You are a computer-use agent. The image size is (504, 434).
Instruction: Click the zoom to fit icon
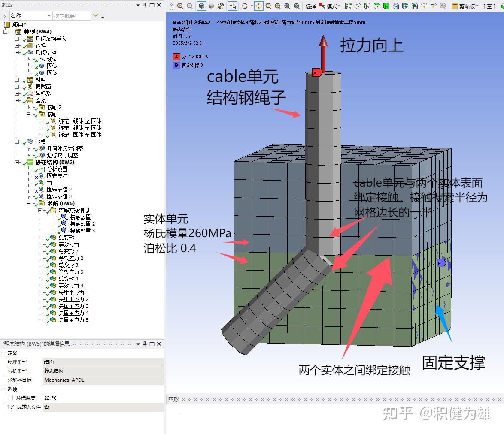[287, 6]
